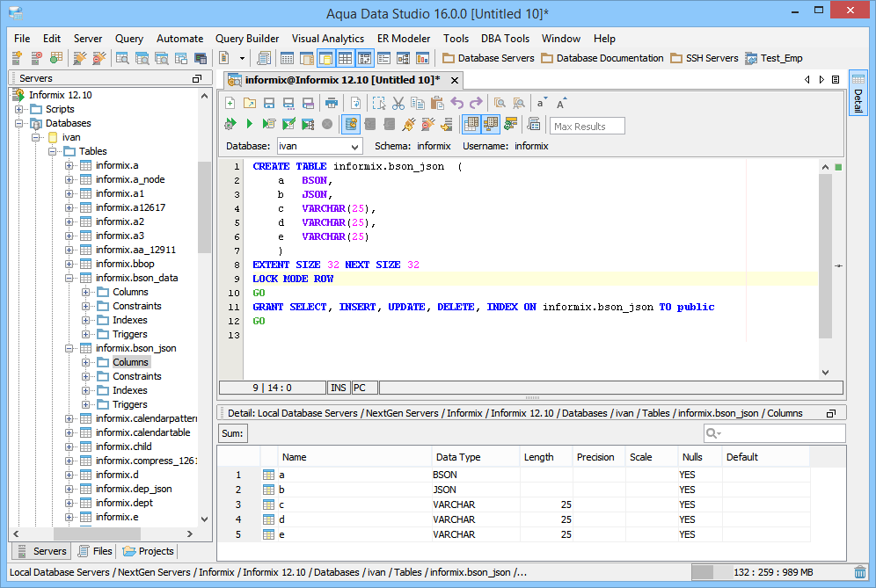The image size is (876, 588).
Task: Switch to the Projects tab
Action: (149, 551)
